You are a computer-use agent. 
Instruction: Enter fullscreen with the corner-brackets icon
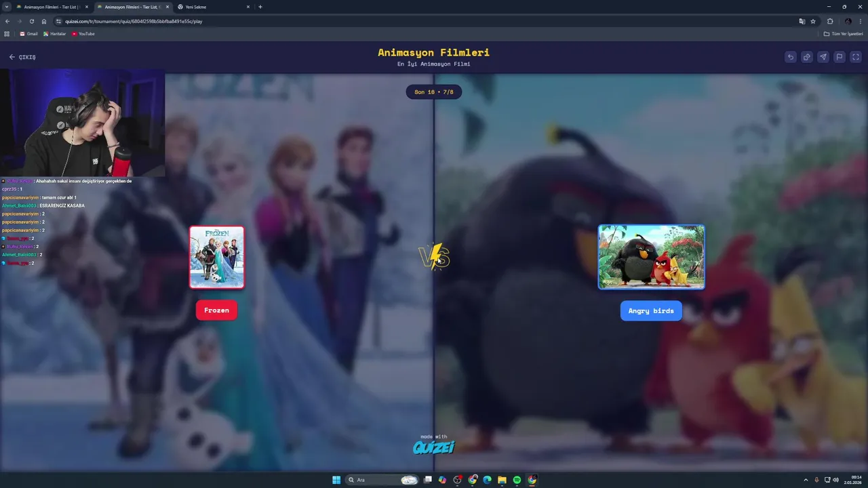pyautogui.click(x=855, y=57)
